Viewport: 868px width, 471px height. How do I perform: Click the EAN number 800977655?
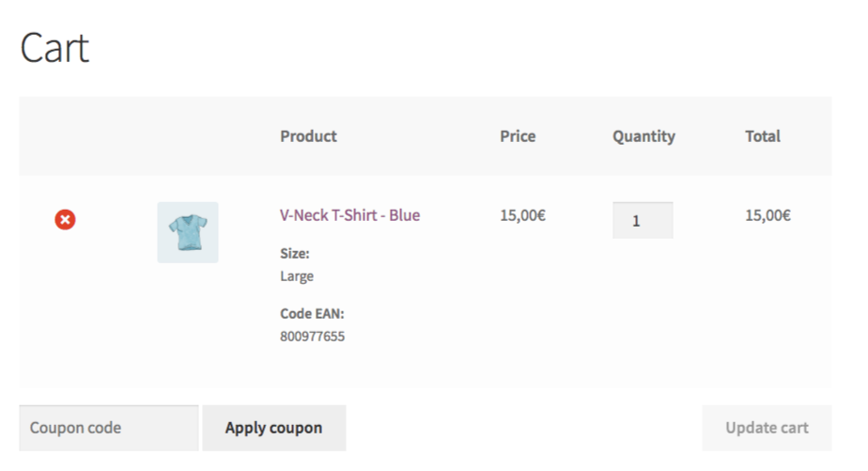(312, 336)
